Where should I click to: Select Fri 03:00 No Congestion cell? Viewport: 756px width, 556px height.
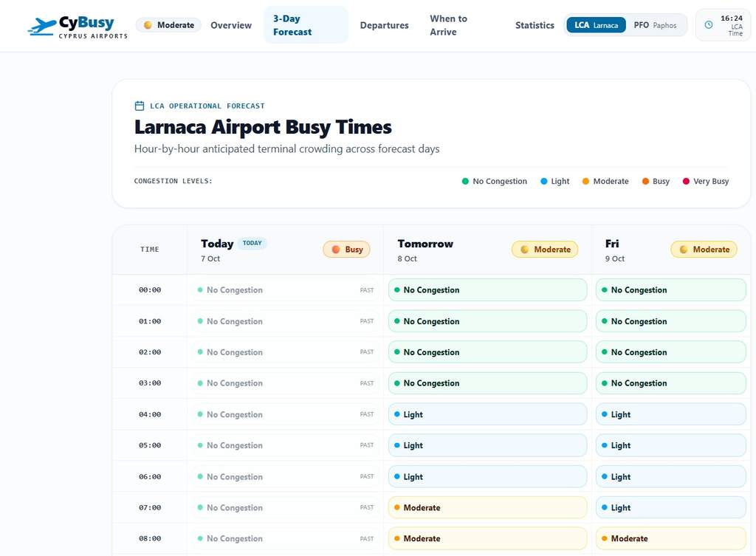pos(670,383)
